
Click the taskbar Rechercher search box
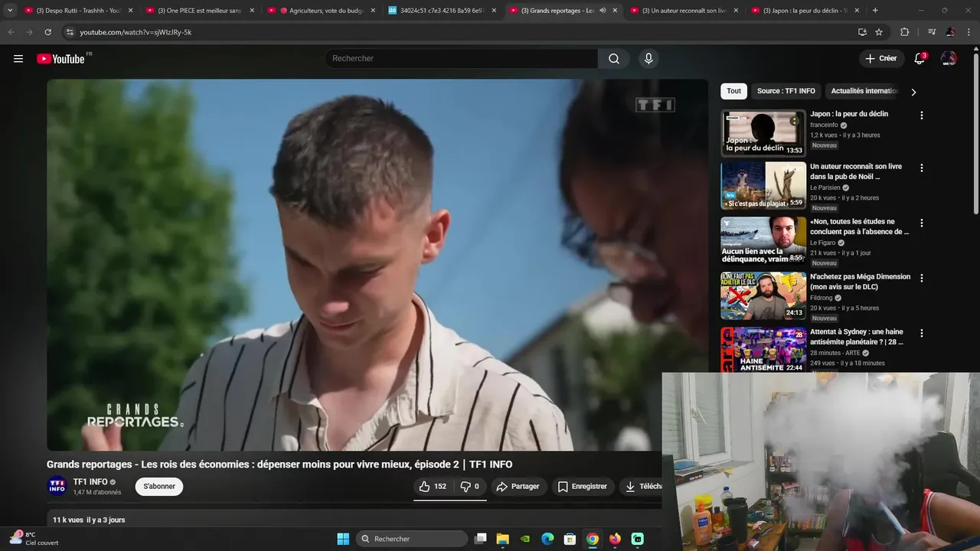click(x=412, y=539)
